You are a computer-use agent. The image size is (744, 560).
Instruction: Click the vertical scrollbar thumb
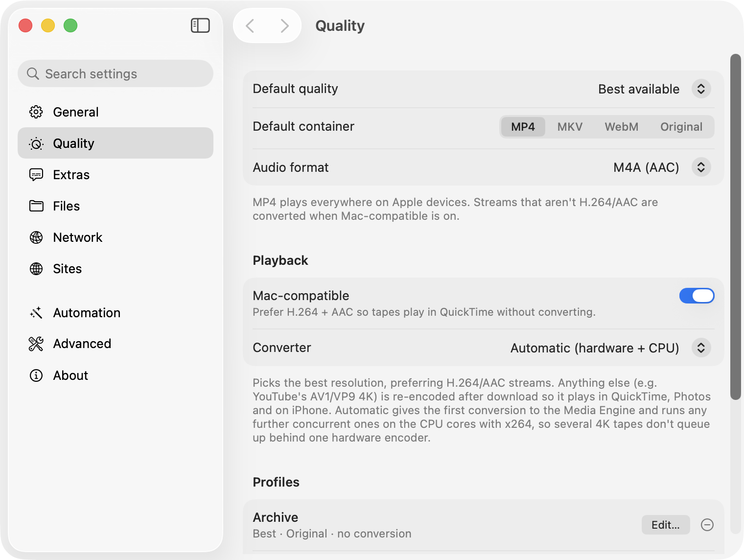pos(736,227)
